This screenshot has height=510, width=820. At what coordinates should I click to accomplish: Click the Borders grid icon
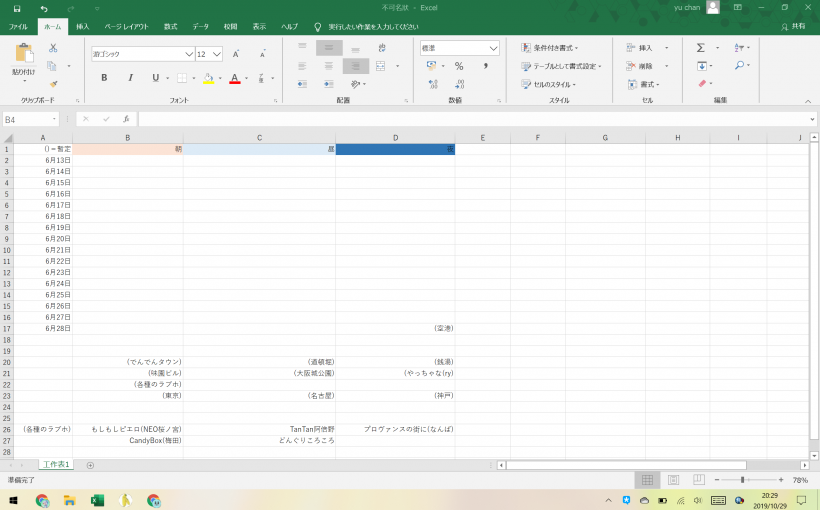[182, 78]
